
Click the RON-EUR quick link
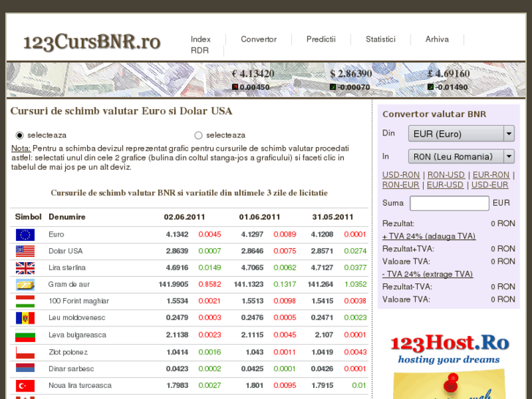(x=401, y=185)
